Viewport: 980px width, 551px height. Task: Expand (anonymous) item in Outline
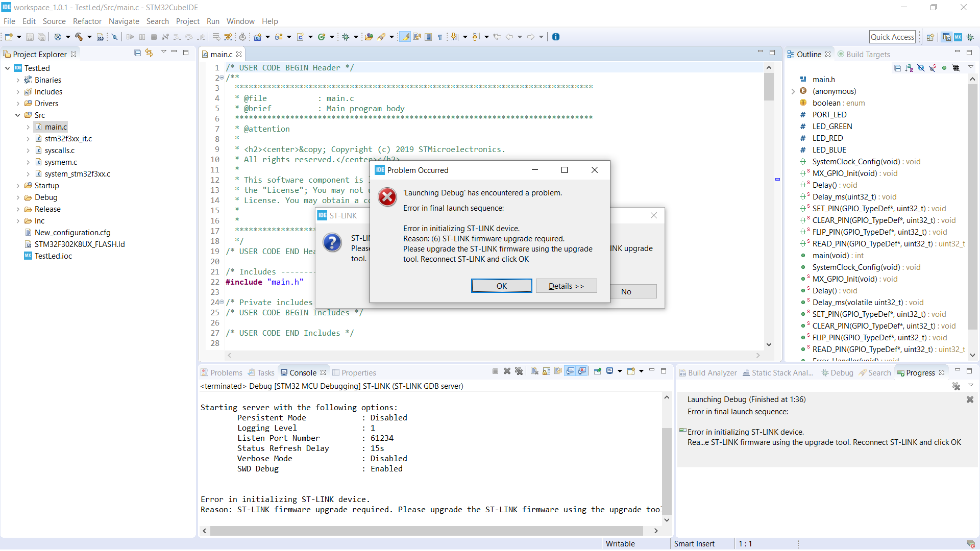793,91
